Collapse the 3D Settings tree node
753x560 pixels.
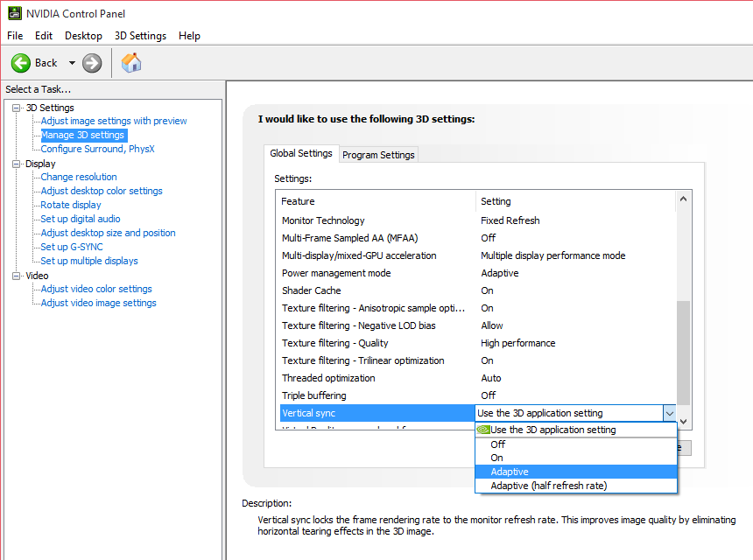(17, 108)
